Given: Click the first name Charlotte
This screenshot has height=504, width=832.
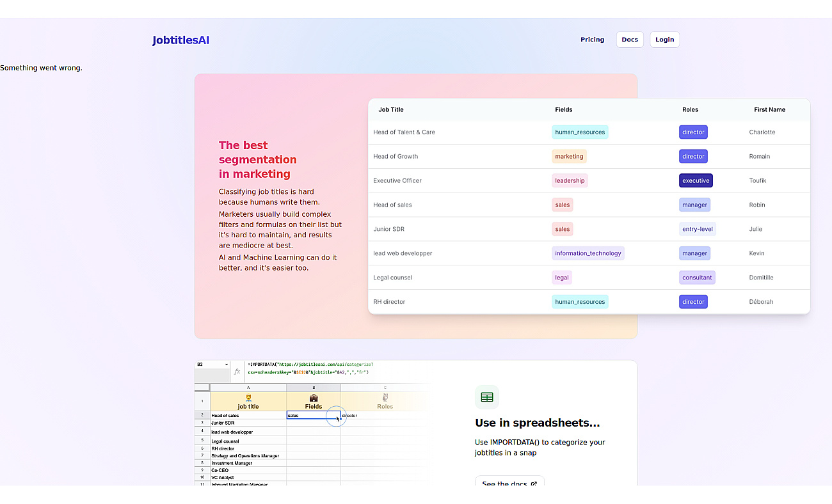Looking at the screenshot, I should point(762,132).
